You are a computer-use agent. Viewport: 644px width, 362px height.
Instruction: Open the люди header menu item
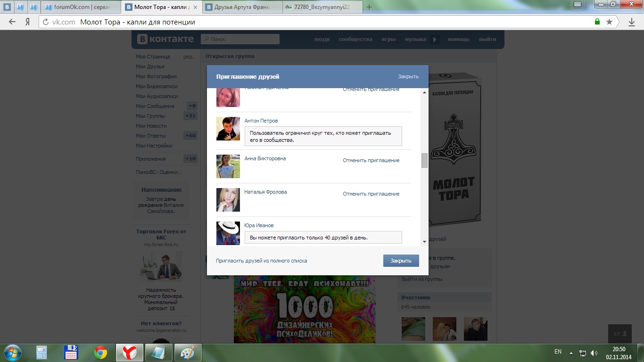[322, 39]
